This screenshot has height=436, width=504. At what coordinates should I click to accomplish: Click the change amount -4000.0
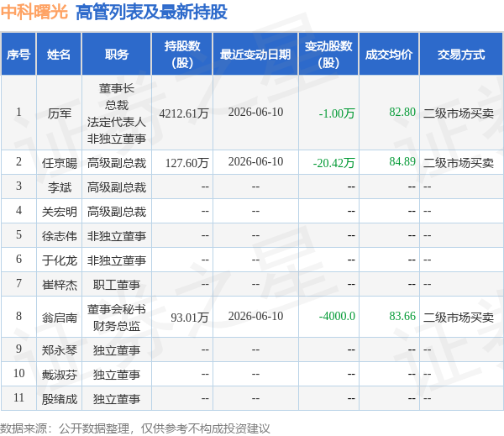click(x=337, y=316)
